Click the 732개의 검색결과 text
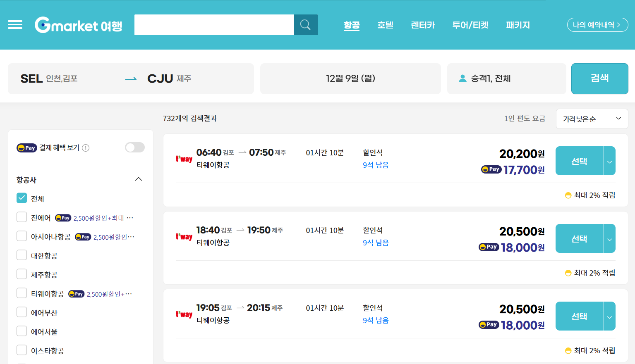 pyautogui.click(x=190, y=119)
